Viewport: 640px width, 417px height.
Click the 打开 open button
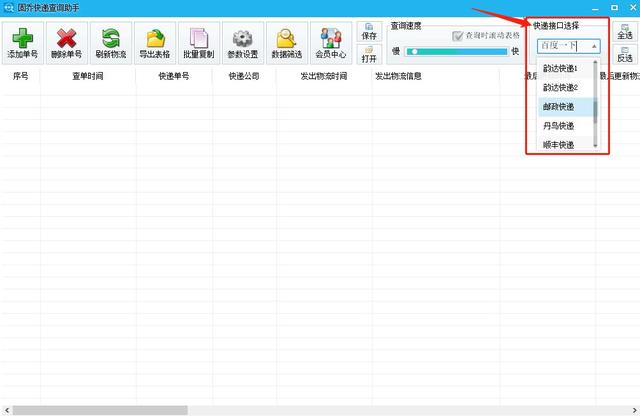click(x=369, y=54)
